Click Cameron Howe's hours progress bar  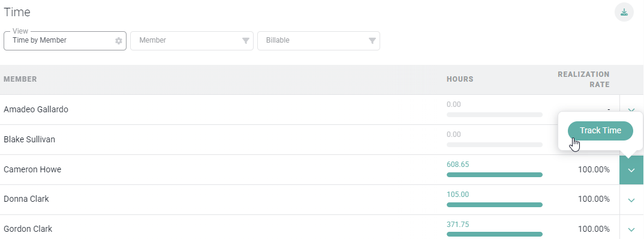(495, 175)
